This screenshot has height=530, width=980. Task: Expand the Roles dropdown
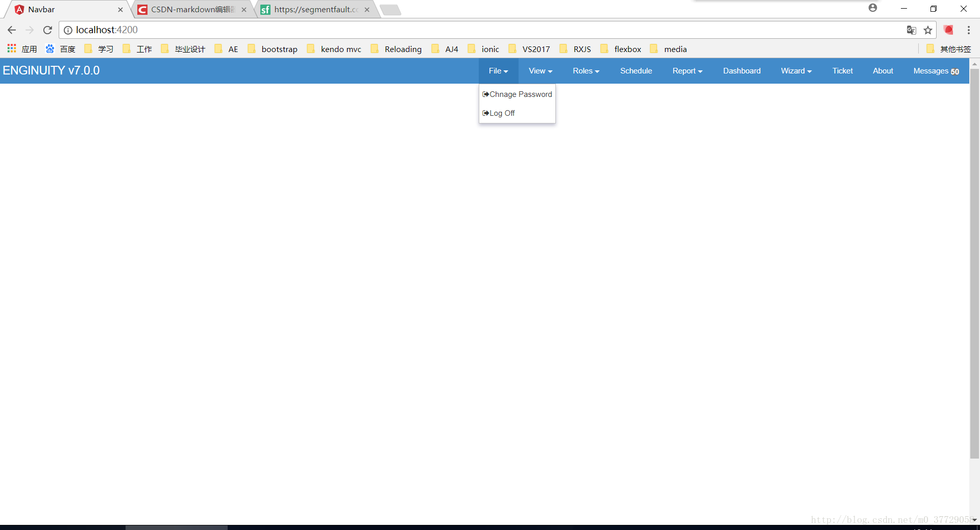tap(586, 71)
